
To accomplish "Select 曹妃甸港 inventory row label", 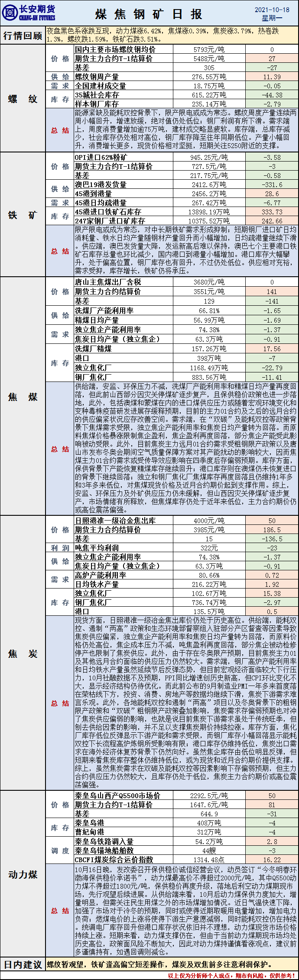I will pos(89,832).
